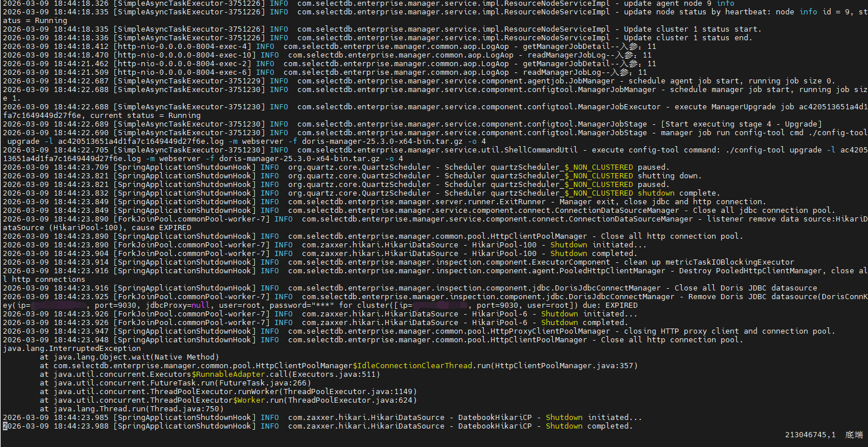868x447 pixels.
Task: Click the "Manager exit, close jdbc" log message
Action: tap(614, 202)
